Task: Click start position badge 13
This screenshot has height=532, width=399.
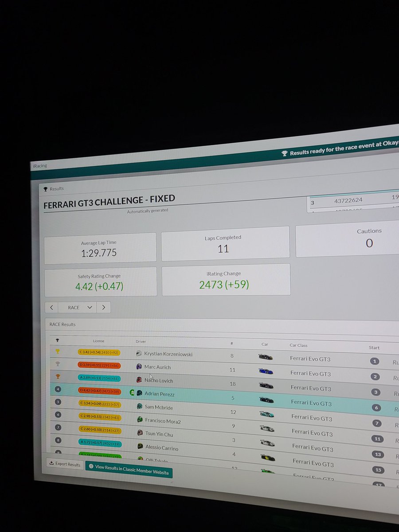Action: (x=379, y=454)
